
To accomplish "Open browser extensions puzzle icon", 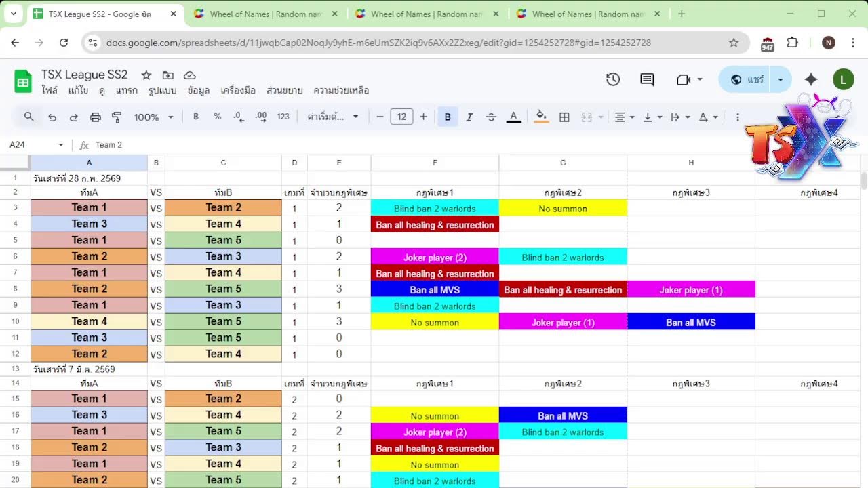I will [793, 43].
